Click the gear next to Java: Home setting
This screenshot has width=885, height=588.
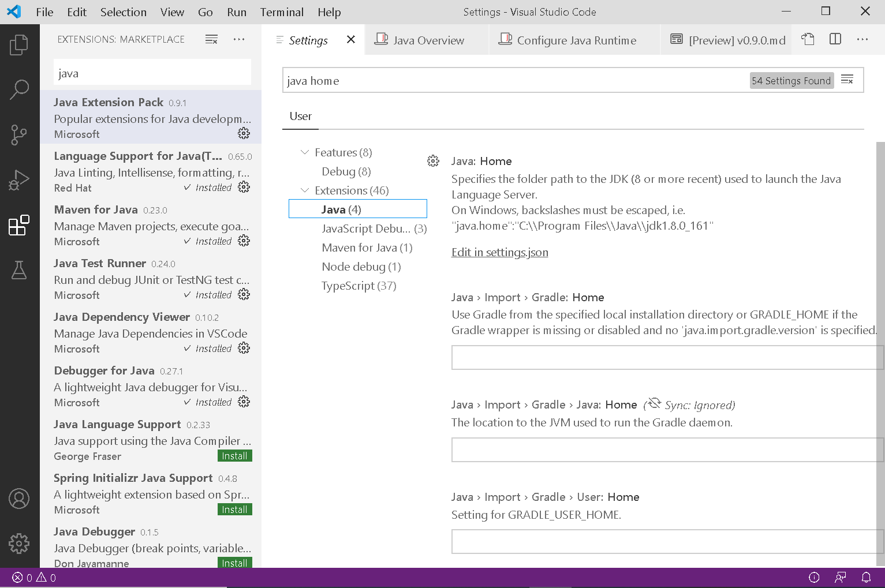pyautogui.click(x=433, y=161)
